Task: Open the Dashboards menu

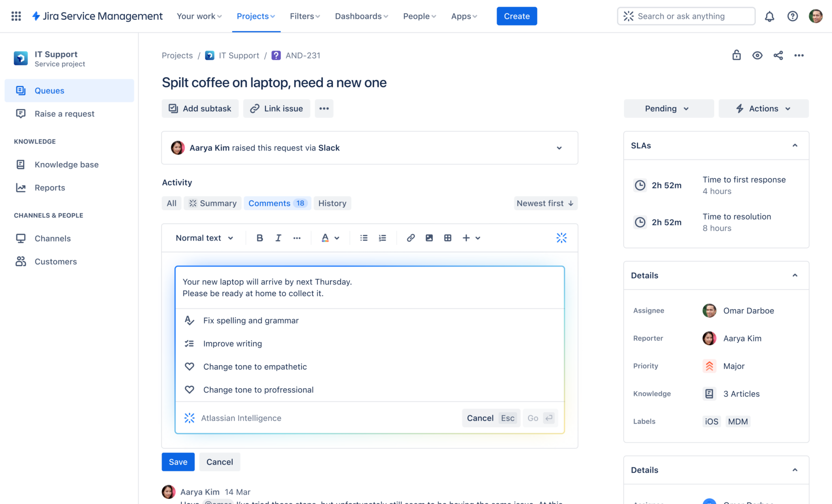Action: pyautogui.click(x=361, y=16)
